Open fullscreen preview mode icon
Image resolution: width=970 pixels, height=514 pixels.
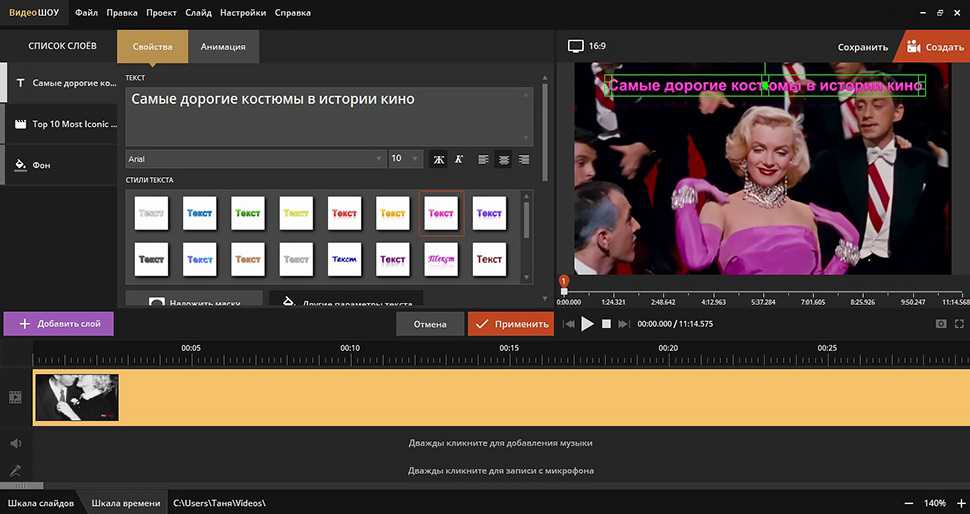point(960,324)
